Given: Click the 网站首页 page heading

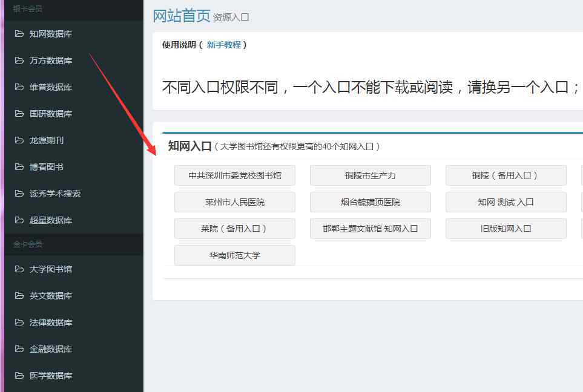Looking at the screenshot, I should click(182, 16).
